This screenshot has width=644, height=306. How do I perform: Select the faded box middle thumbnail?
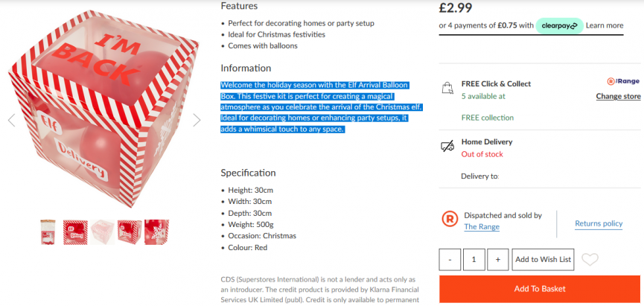(x=102, y=232)
